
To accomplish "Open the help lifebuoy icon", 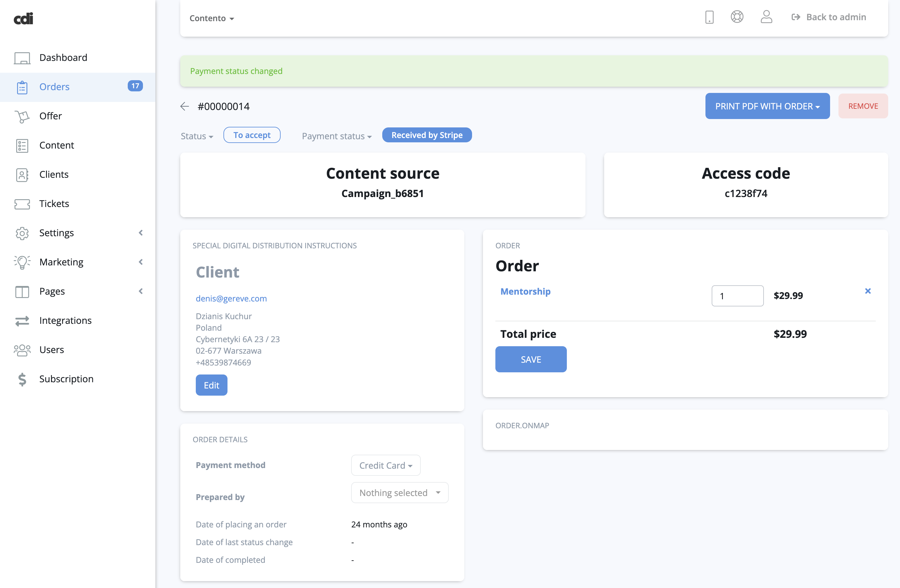I will coord(737,17).
